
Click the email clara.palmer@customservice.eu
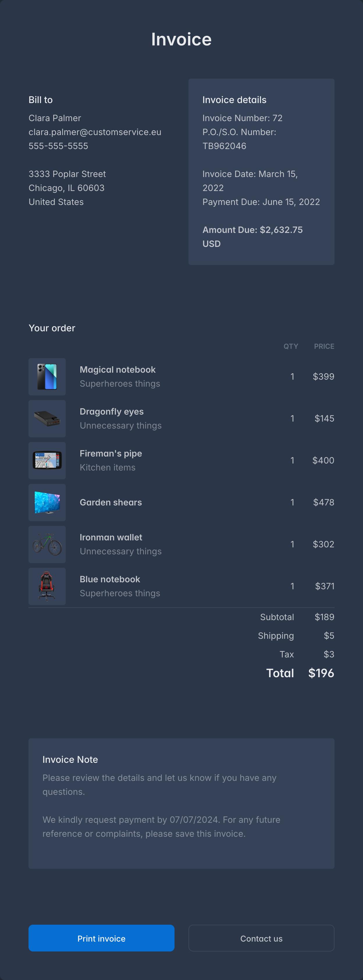coord(95,132)
